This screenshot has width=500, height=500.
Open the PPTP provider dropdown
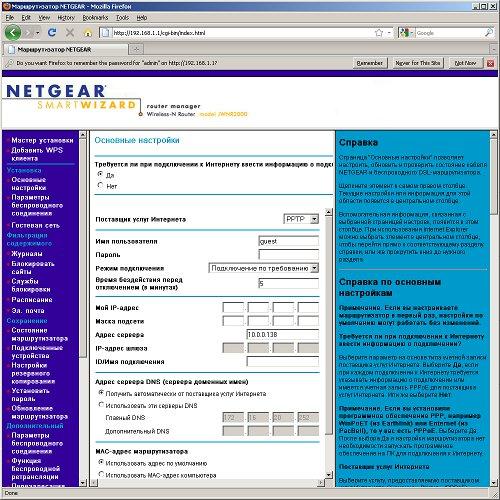tap(301, 219)
